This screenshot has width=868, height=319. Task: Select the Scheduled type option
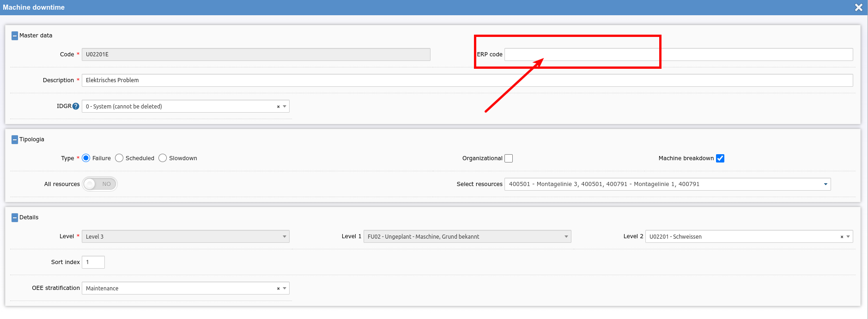pos(119,158)
